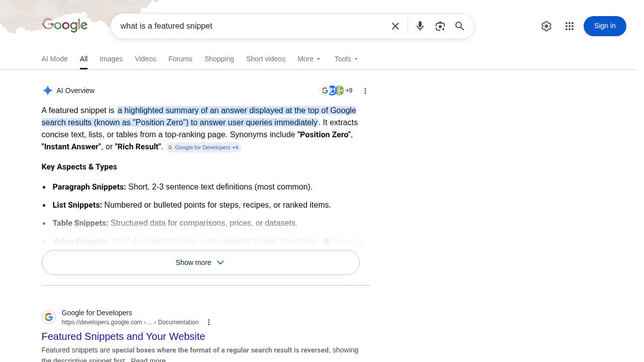Click the voice search microphone icon
This screenshot has width=644, height=362.
[420, 26]
